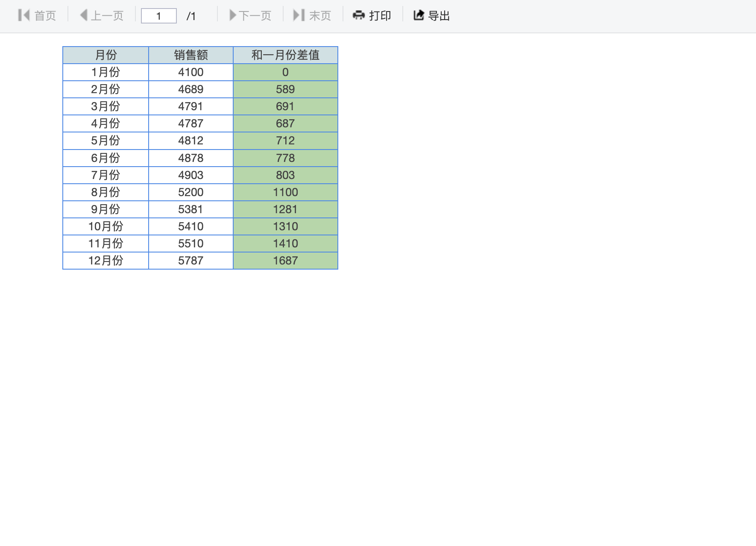Click the green cell showing 1281
Screen dimensions: 756x546
(285, 209)
